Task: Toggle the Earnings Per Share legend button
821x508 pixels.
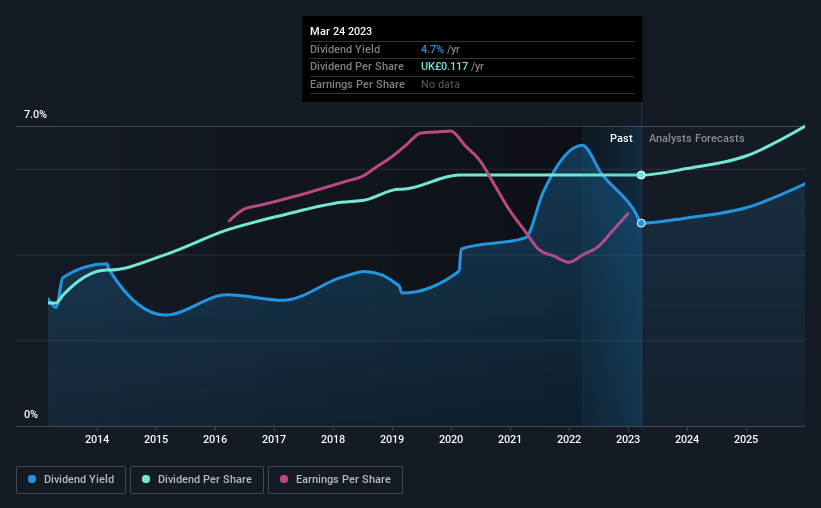Action: point(335,480)
